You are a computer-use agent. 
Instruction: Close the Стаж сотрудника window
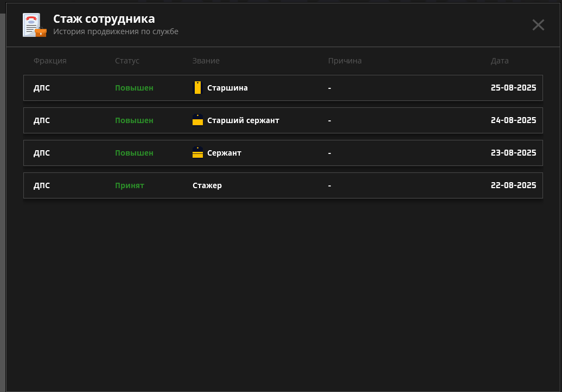point(538,25)
